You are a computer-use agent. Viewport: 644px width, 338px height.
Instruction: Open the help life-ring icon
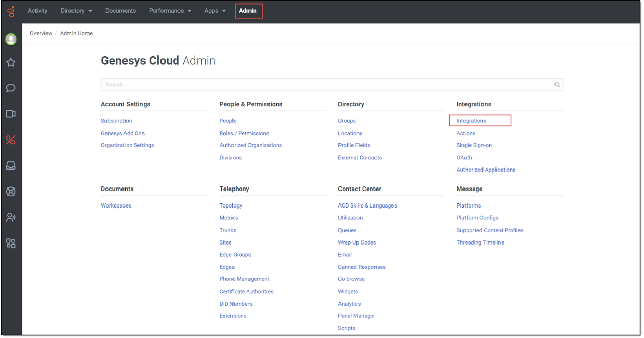tap(11, 191)
